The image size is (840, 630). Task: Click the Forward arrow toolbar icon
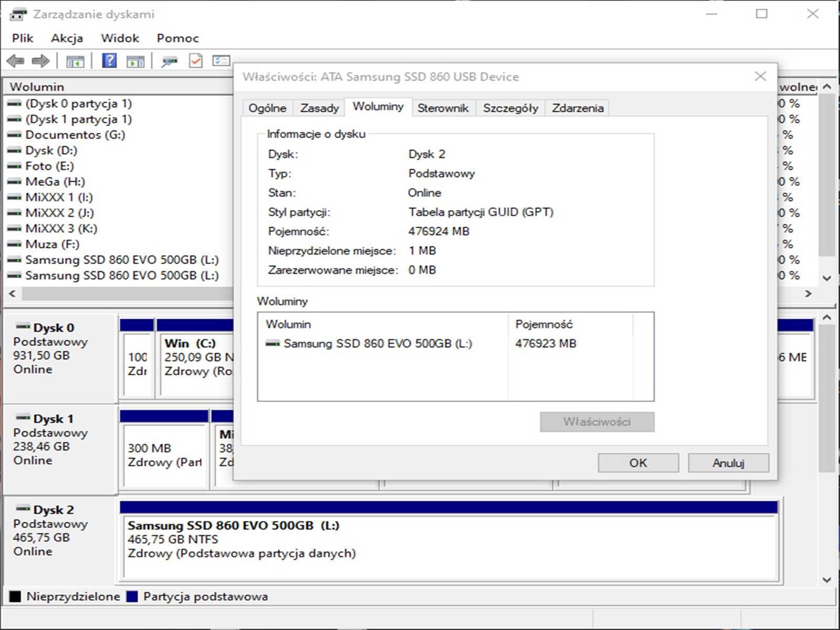click(41, 61)
